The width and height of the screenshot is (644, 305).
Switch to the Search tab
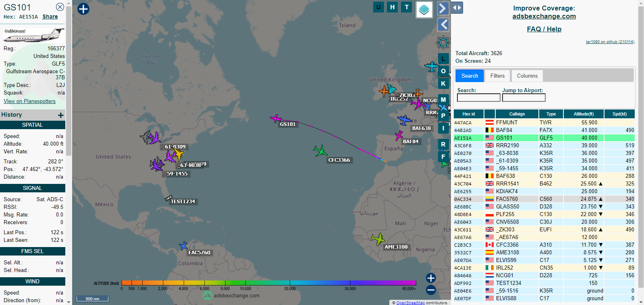469,76
